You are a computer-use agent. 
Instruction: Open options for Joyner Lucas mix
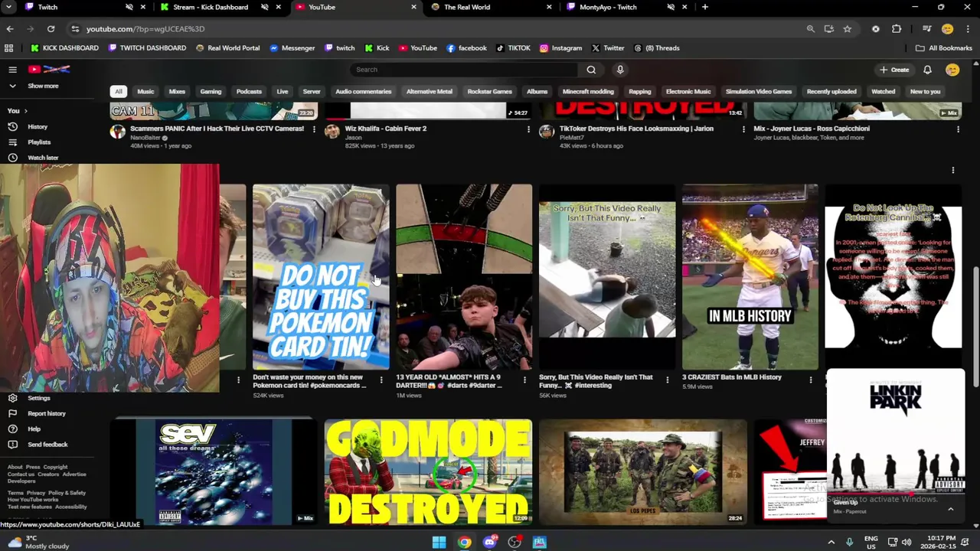[x=958, y=129]
